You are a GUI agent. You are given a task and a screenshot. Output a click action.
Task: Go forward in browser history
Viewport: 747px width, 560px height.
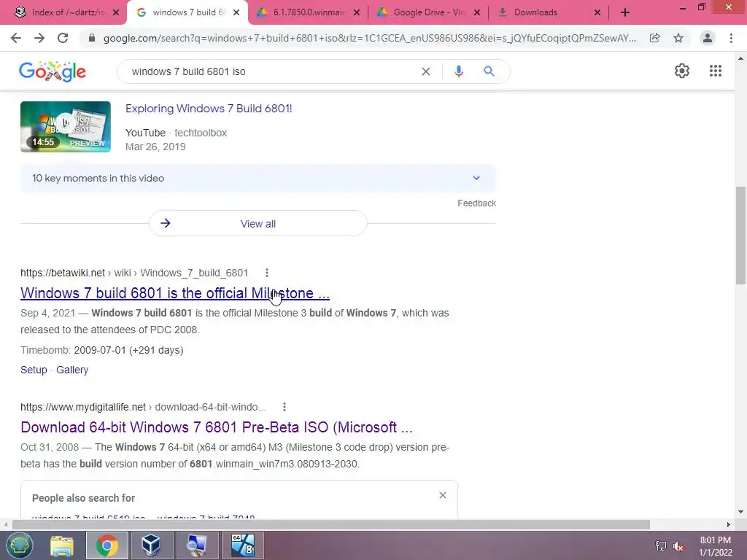[x=39, y=38]
